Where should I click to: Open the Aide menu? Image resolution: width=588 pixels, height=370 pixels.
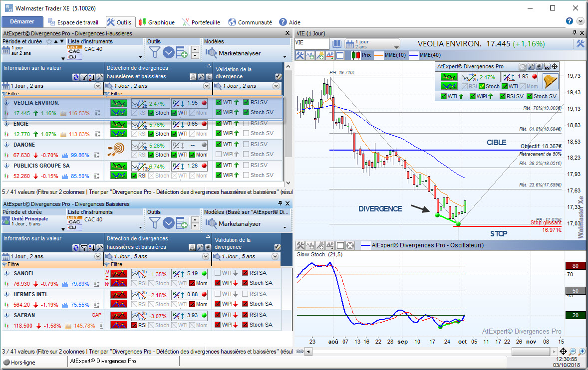[290, 22]
